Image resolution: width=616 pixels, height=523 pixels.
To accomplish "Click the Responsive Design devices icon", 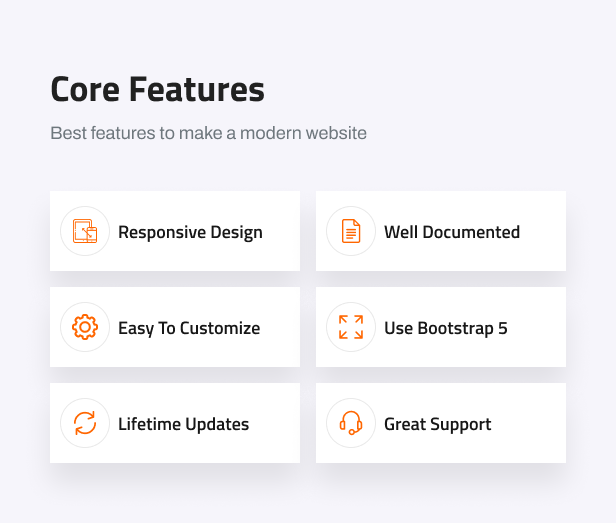I will coord(85,231).
